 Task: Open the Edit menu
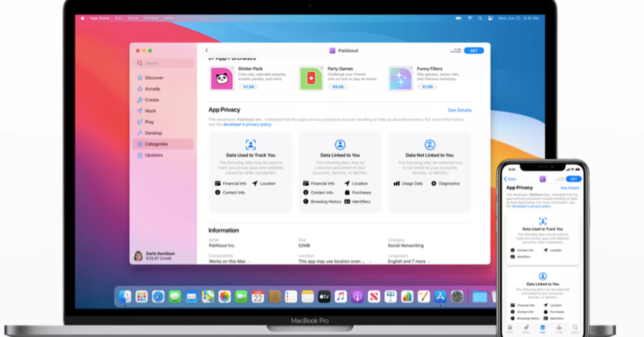pos(118,18)
